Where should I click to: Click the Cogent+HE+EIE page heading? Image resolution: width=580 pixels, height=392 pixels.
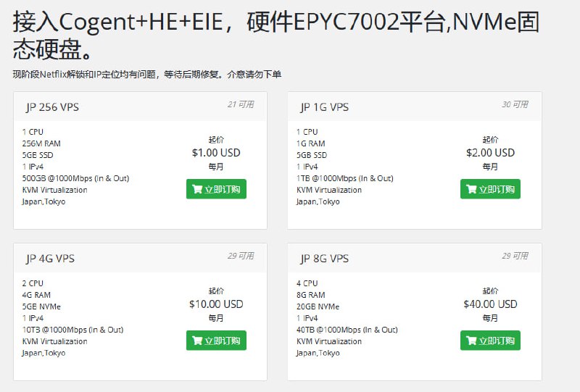[276, 35]
